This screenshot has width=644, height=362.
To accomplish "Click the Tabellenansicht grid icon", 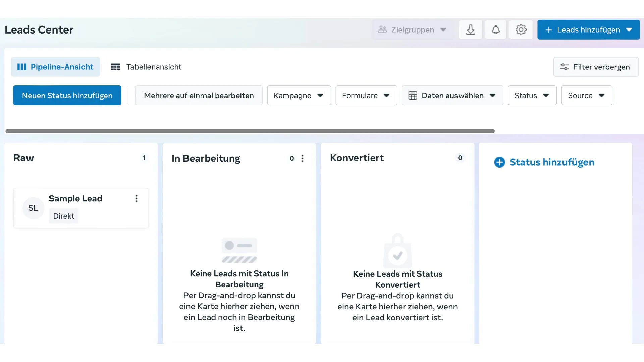I will [115, 67].
